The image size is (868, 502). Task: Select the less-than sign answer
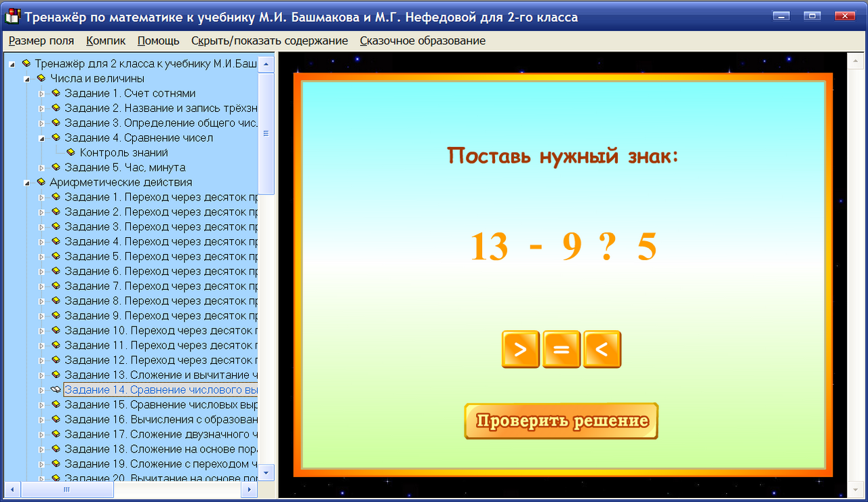(602, 349)
